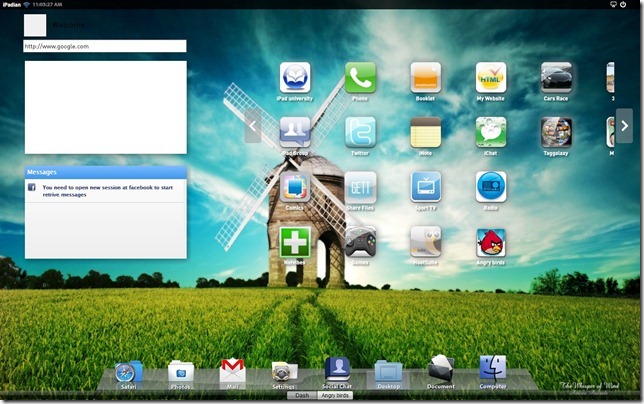Switch to the Angry birds tab
The image size is (644, 404).
point(335,395)
